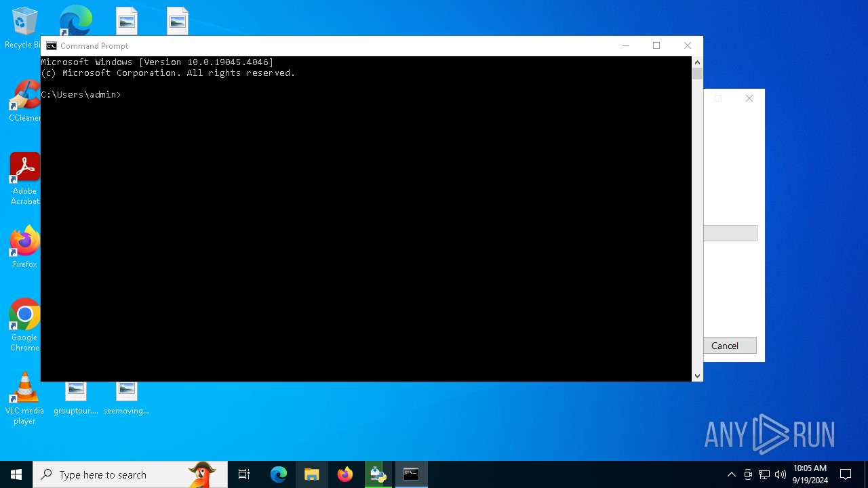Select the grouptour image file on desktop

76,399
